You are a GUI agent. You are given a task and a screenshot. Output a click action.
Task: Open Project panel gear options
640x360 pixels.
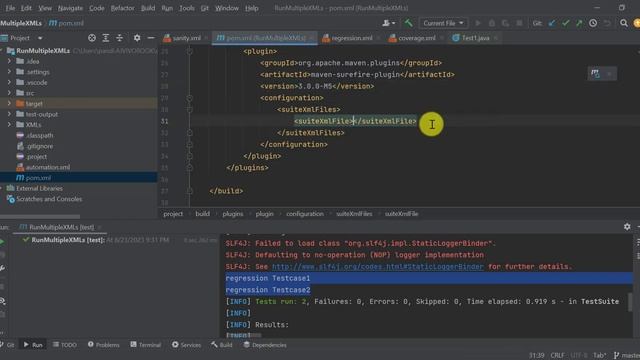(137, 38)
